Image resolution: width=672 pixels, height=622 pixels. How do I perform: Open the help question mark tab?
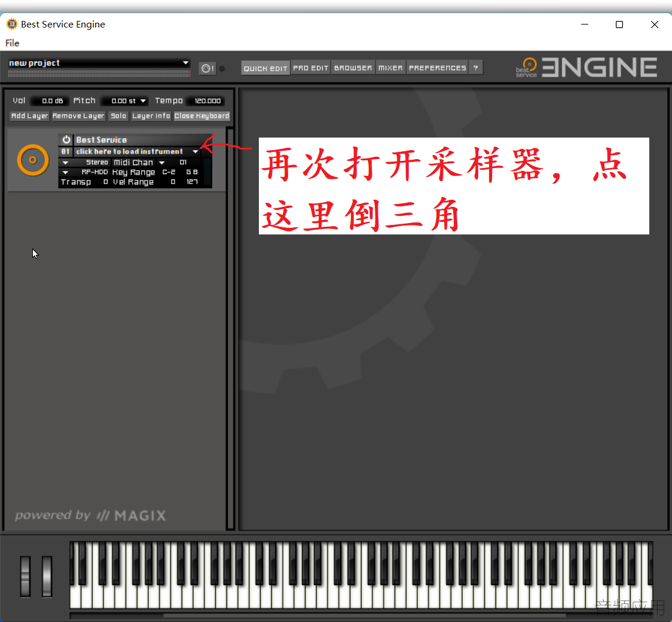click(475, 68)
